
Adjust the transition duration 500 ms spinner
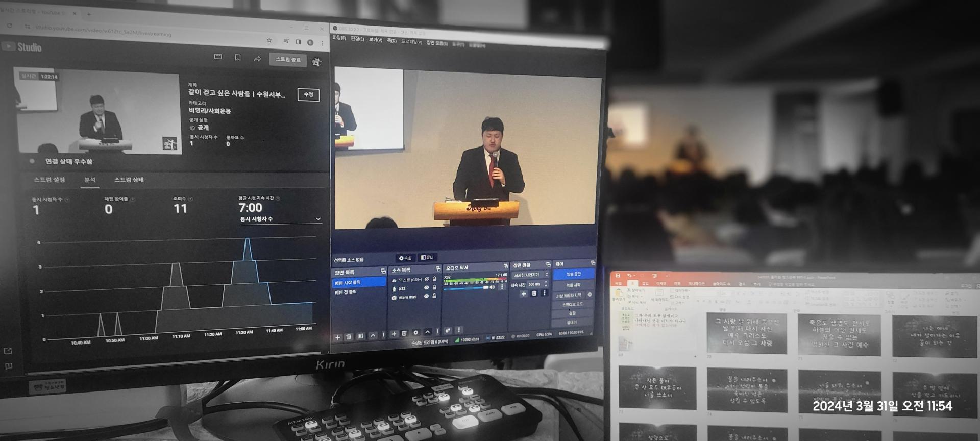click(x=538, y=284)
